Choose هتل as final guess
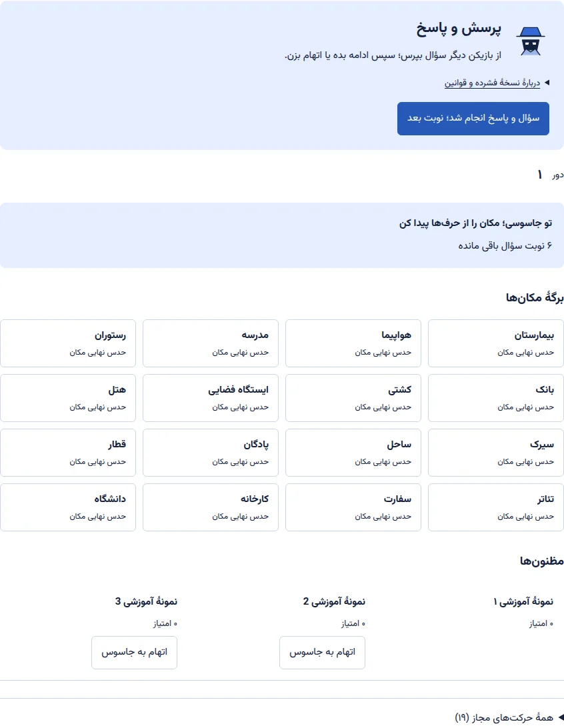564x728 pixels. [68, 398]
